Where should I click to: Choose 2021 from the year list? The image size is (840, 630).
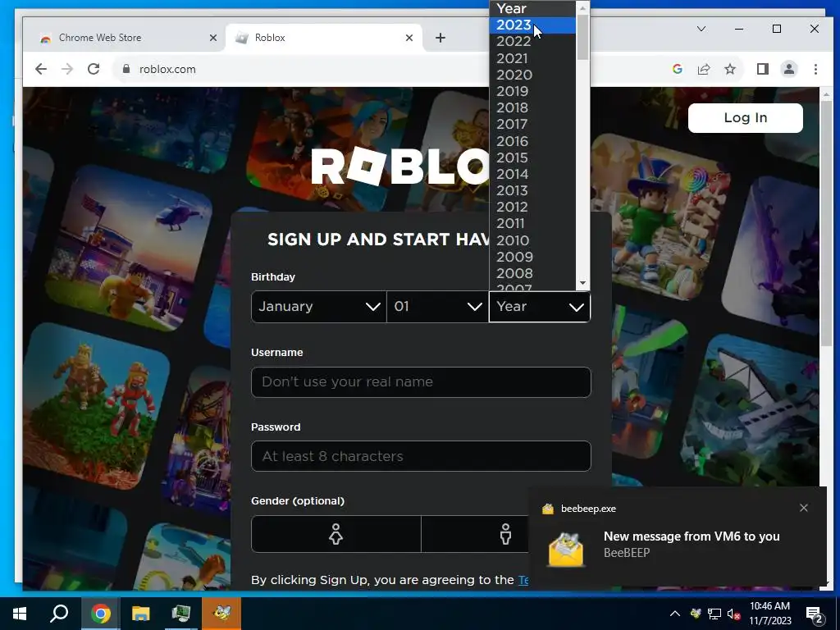(532, 58)
